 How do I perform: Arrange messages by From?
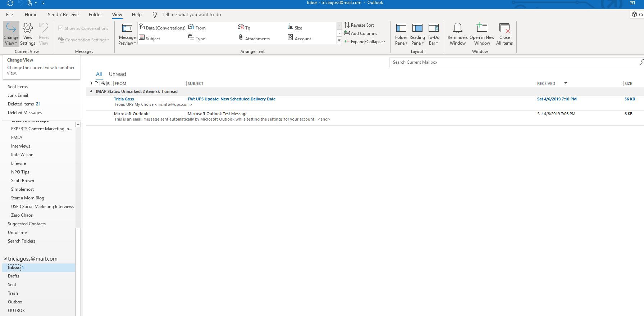pos(197,28)
